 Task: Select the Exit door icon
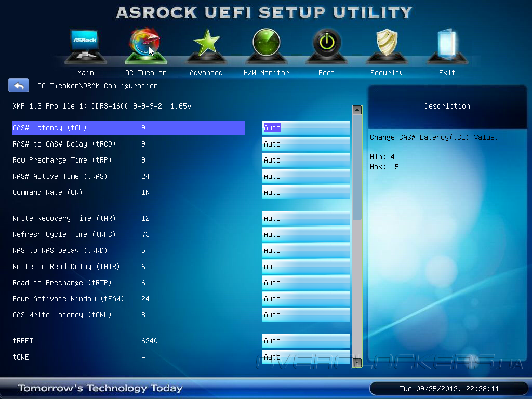pos(447,46)
